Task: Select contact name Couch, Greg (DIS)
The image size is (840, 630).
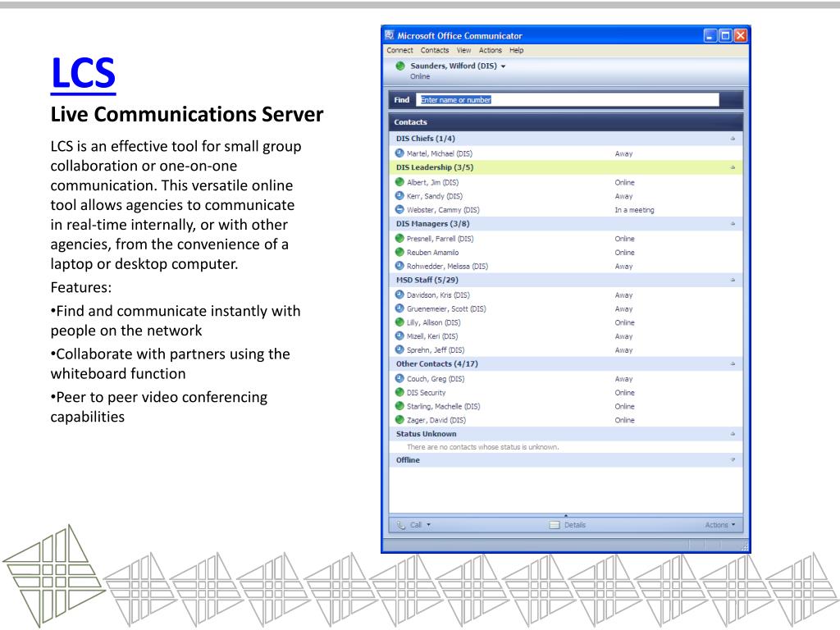Action: point(436,379)
